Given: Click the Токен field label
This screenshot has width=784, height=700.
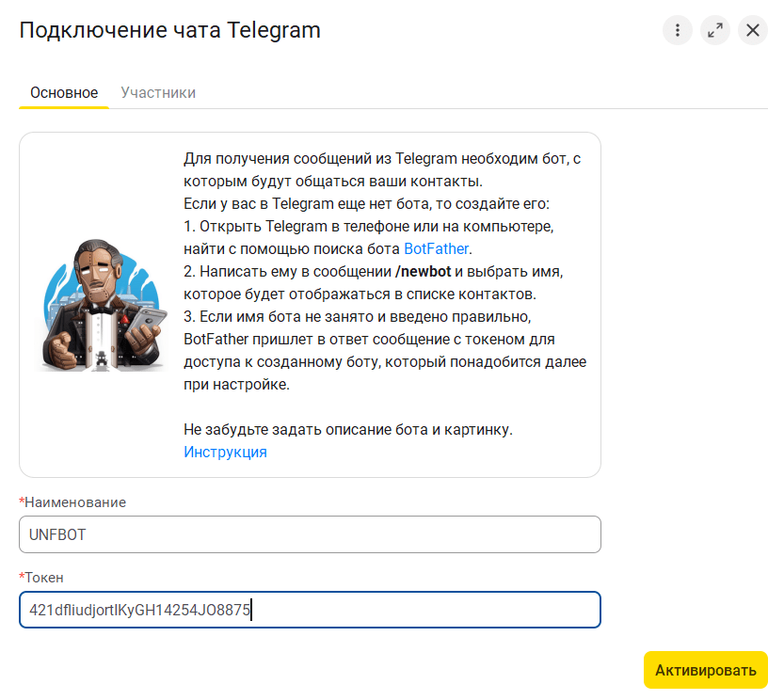Looking at the screenshot, I should pos(43,578).
